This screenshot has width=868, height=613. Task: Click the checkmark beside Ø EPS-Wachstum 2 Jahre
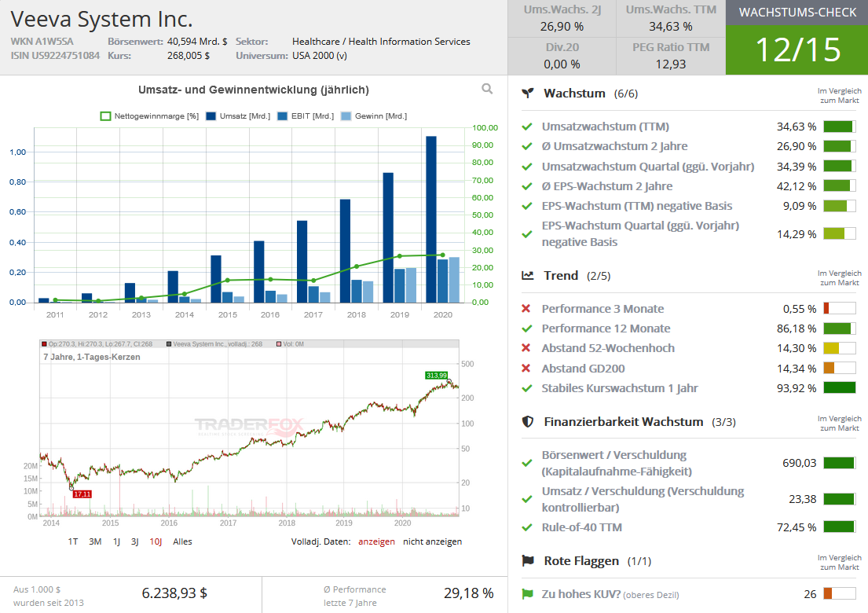527,186
